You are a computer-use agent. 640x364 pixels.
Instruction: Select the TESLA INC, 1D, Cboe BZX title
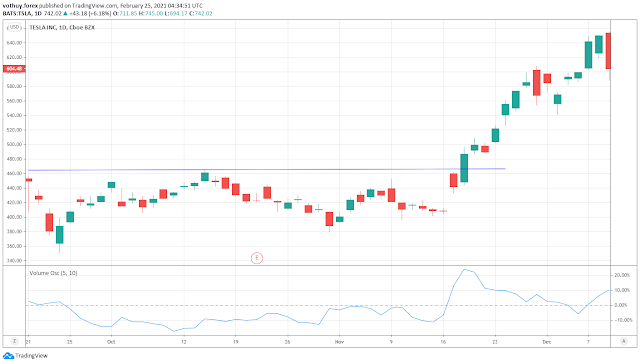pyautogui.click(x=62, y=27)
